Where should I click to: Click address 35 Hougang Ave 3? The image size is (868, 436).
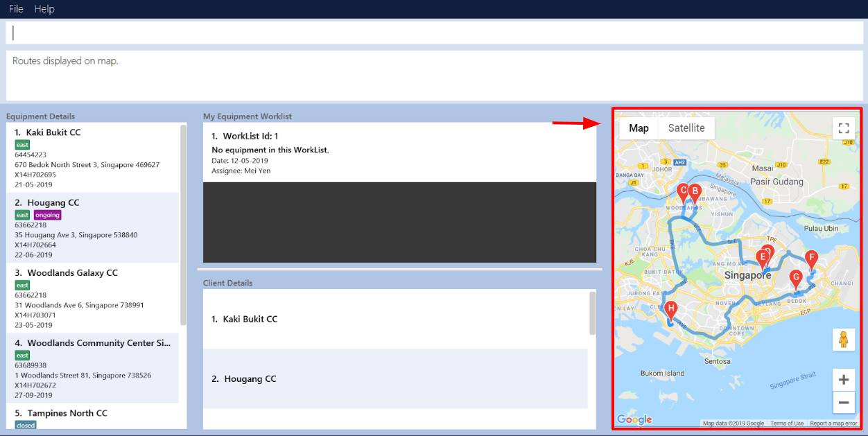click(76, 235)
